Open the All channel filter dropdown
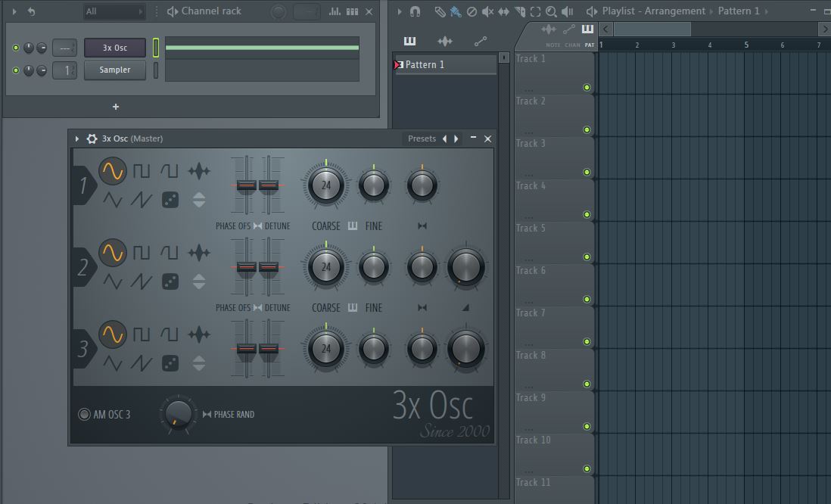 (x=114, y=11)
